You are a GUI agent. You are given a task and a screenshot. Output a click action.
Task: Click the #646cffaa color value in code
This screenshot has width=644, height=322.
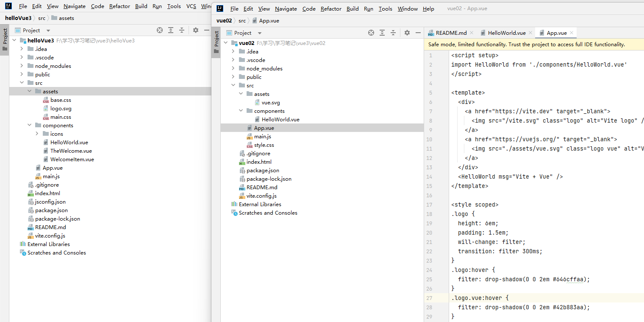[x=568, y=279]
